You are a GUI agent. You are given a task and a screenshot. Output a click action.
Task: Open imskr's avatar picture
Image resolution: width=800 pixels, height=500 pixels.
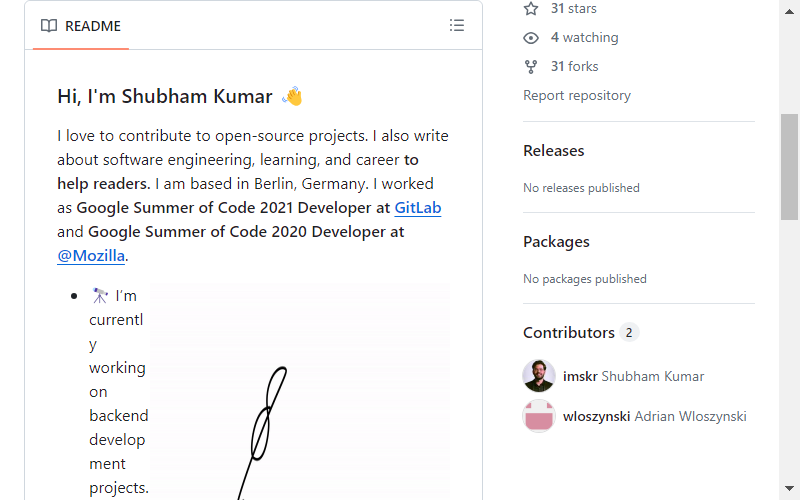tap(539, 376)
